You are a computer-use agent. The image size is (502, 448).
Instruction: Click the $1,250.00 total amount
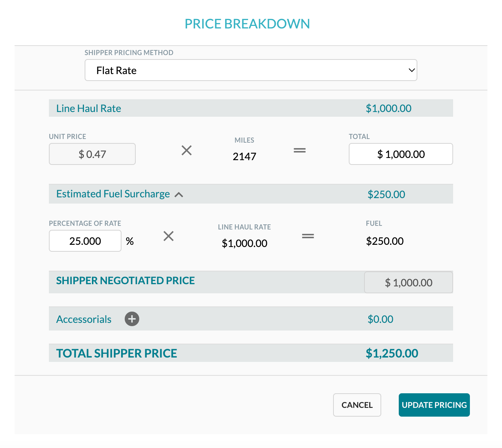tap(392, 353)
